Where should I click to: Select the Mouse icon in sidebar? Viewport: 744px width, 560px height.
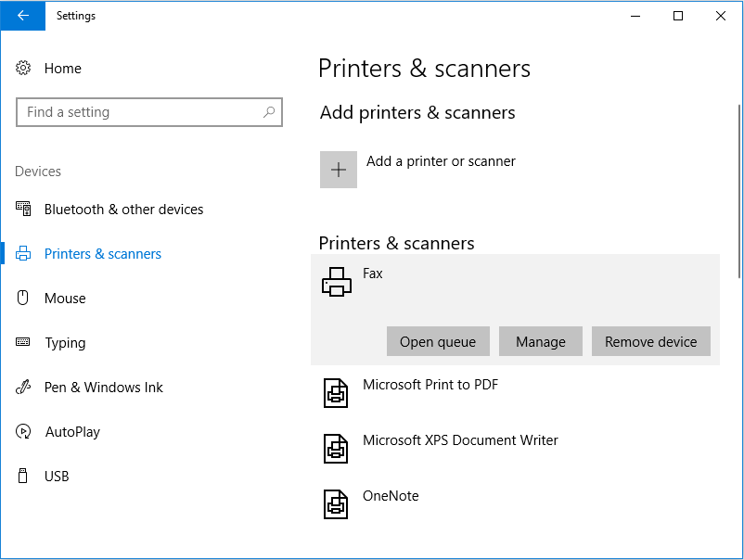22,298
